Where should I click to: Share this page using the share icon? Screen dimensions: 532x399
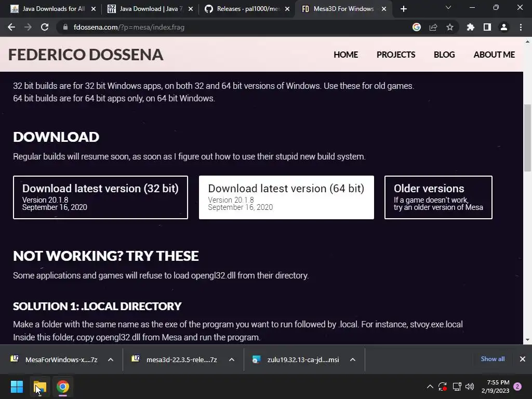click(x=433, y=27)
